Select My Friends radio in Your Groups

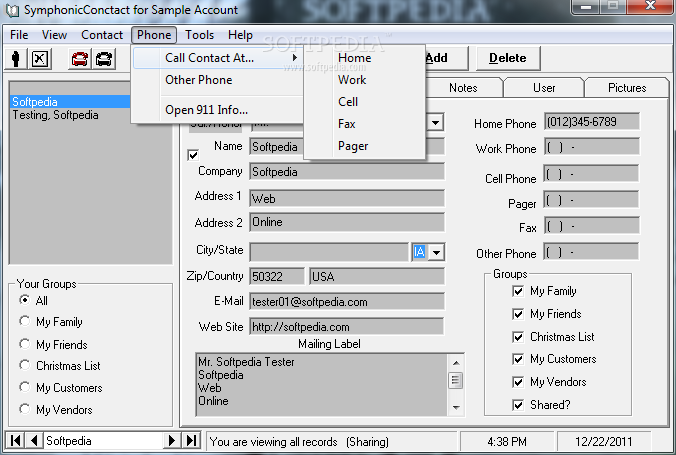[x=25, y=344]
